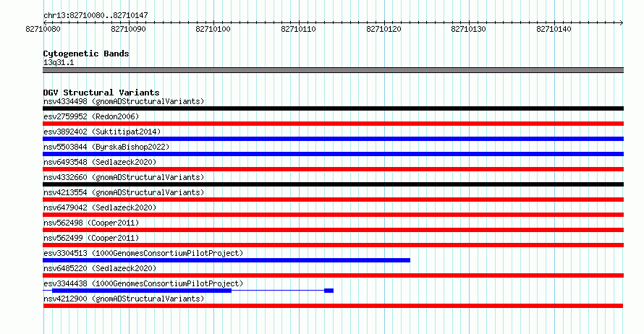Click the Cytogenetic Bands track title

[x=86, y=53]
